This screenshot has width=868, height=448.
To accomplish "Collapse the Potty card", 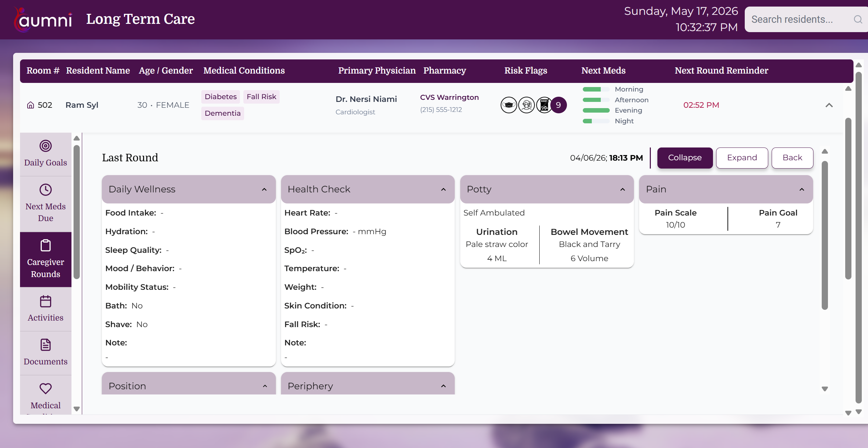I will coord(623,189).
